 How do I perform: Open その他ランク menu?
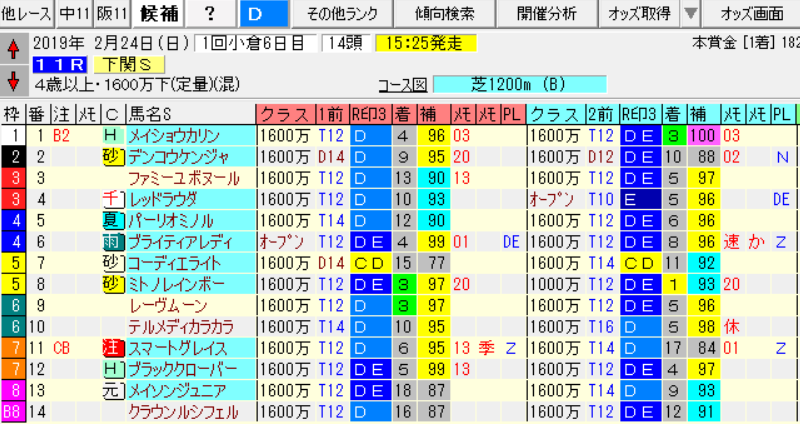tap(342, 14)
